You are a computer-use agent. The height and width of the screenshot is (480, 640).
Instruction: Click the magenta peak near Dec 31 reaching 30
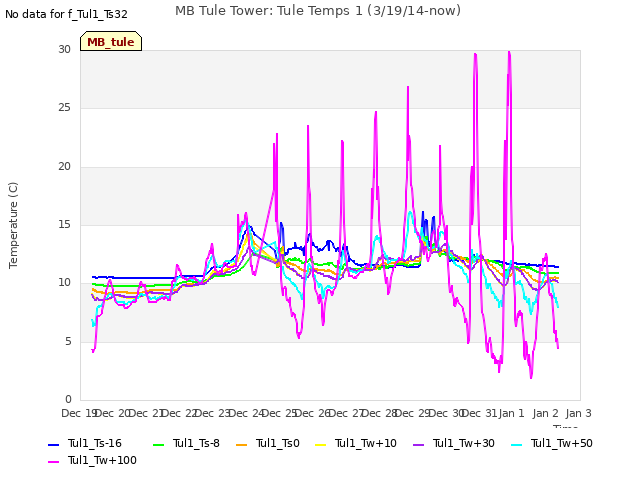pyautogui.click(x=476, y=55)
